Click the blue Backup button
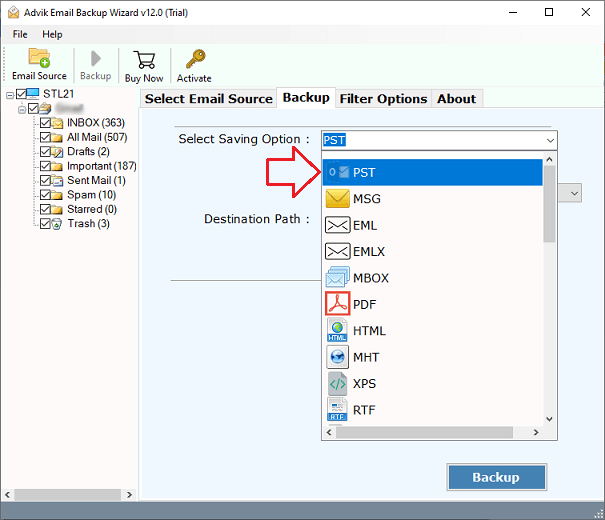Screen dimensions: 605x520 point(496,477)
